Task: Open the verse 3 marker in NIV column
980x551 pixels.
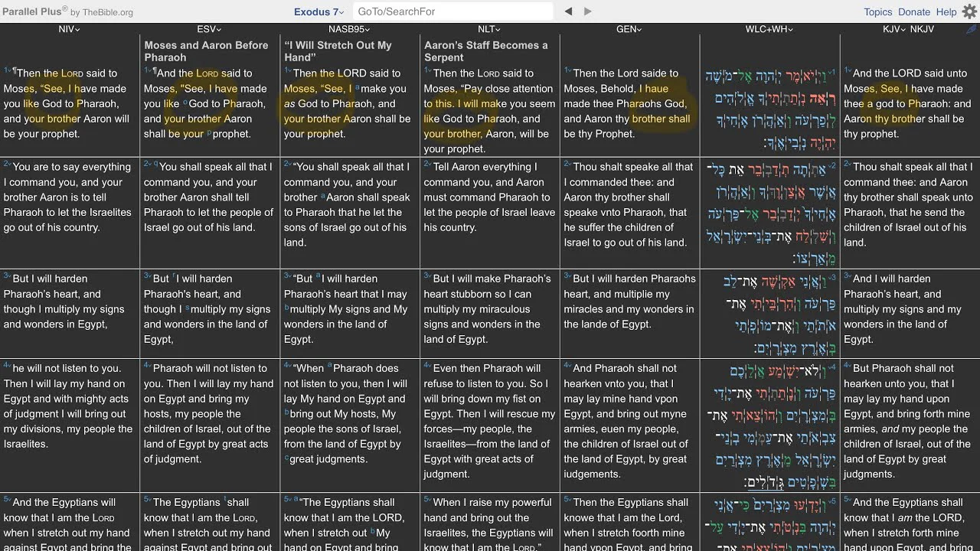Action: [7, 276]
